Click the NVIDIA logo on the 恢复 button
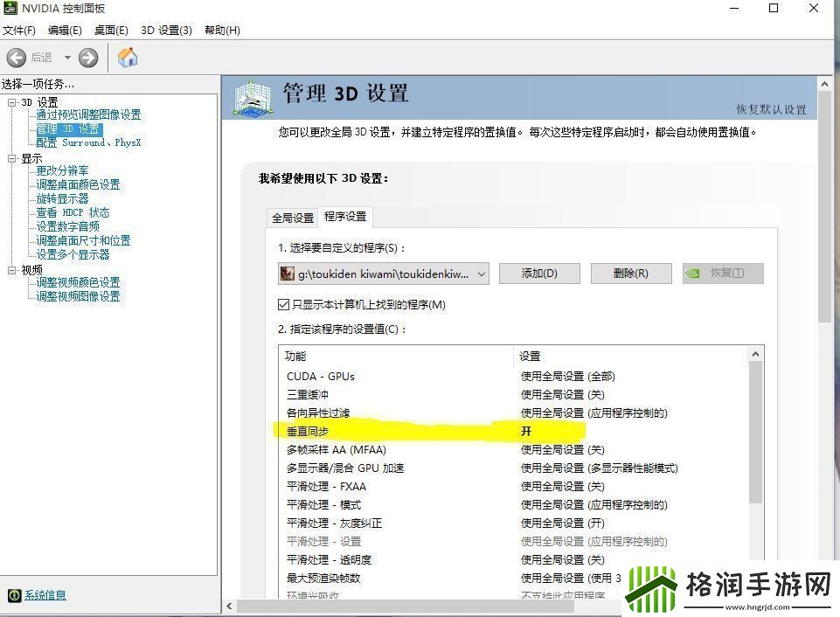This screenshot has width=840, height=617. pos(694,274)
